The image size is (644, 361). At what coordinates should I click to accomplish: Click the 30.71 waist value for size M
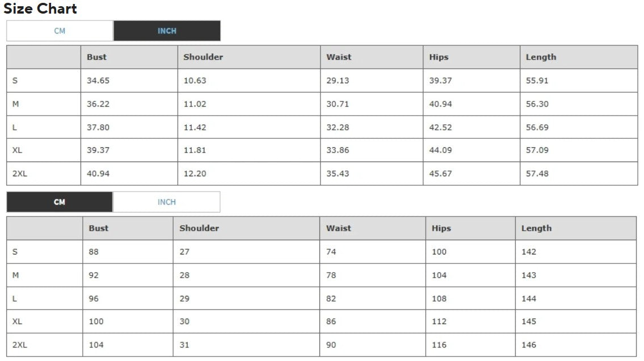[338, 104]
